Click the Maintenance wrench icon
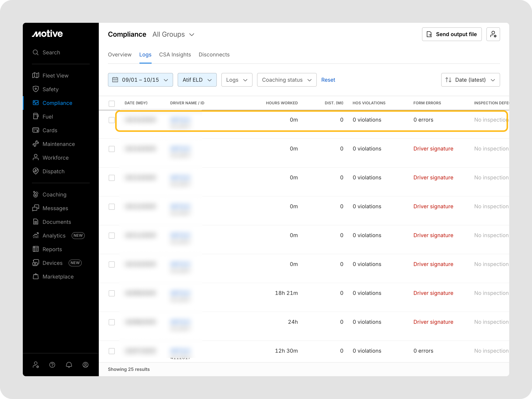This screenshot has width=532, height=399. [36, 144]
